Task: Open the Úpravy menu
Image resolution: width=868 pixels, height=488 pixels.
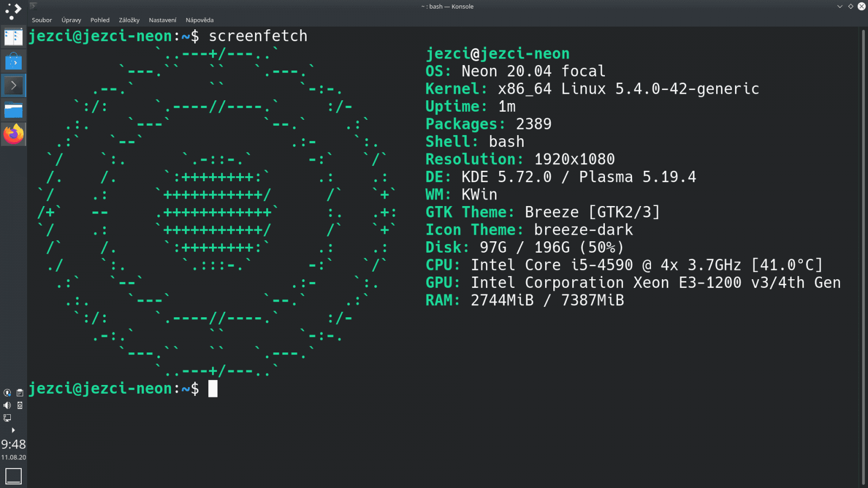Action: pos(71,20)
